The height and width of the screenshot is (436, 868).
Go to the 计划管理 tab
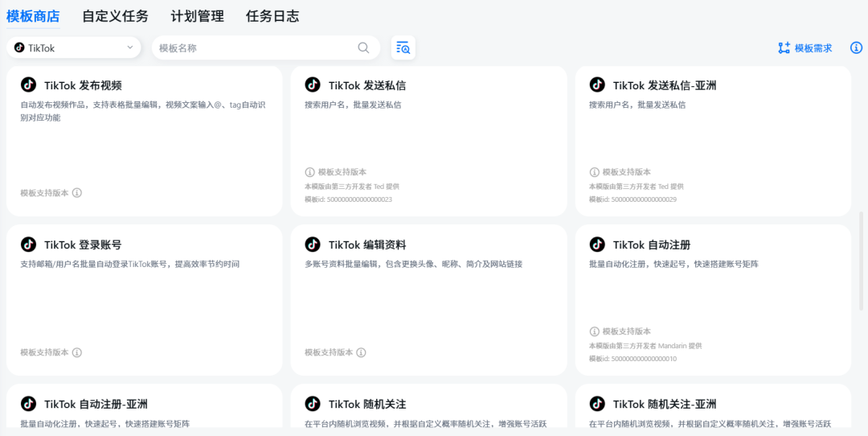coord(198,16)
